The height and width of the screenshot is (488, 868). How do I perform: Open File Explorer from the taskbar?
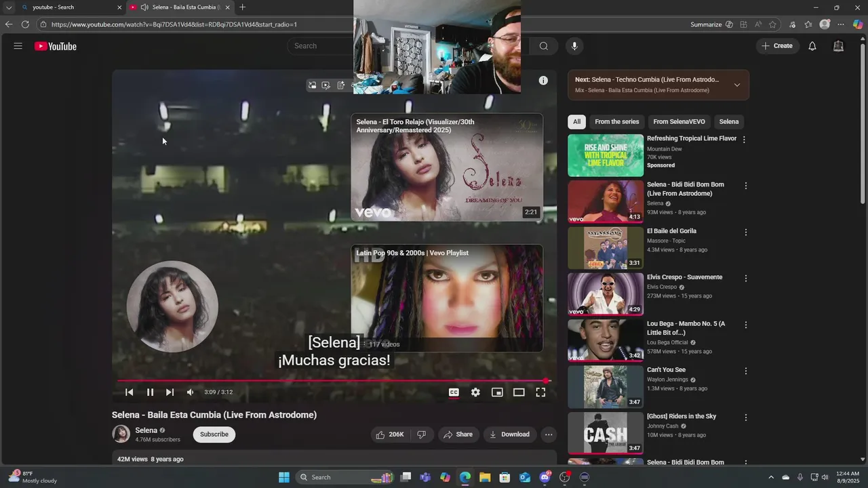pos(485,477)
